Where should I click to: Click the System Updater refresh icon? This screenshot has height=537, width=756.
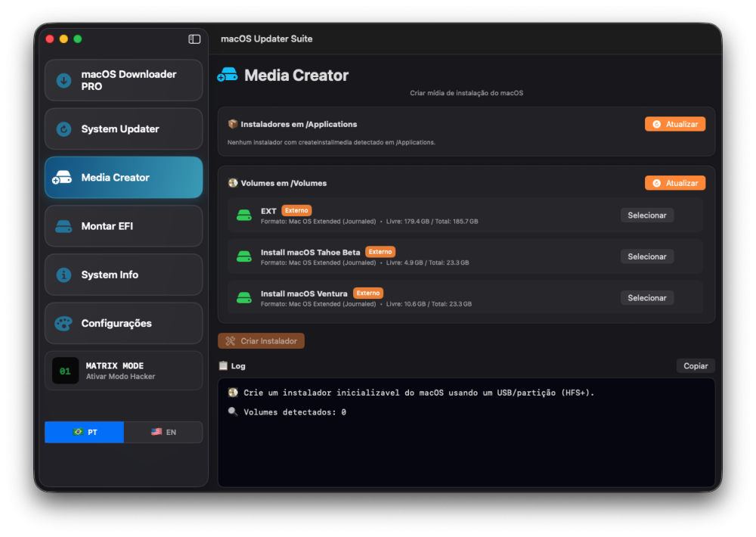click(64, 129)
